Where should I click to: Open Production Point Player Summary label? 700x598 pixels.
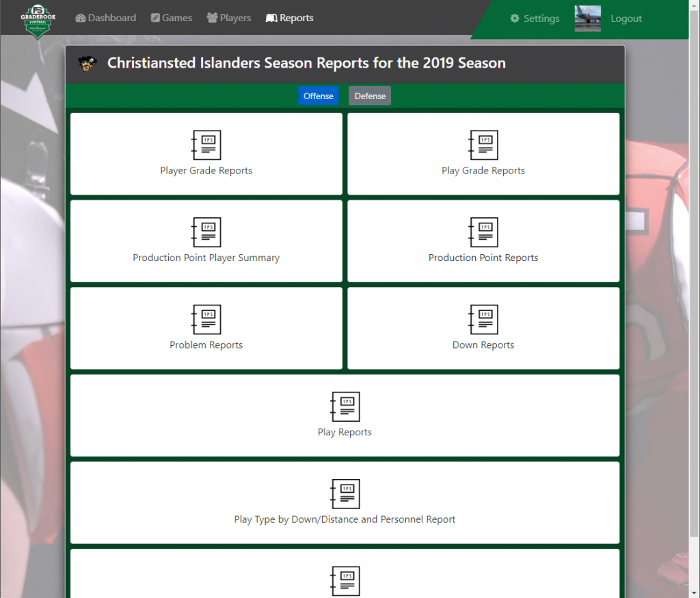206,258
